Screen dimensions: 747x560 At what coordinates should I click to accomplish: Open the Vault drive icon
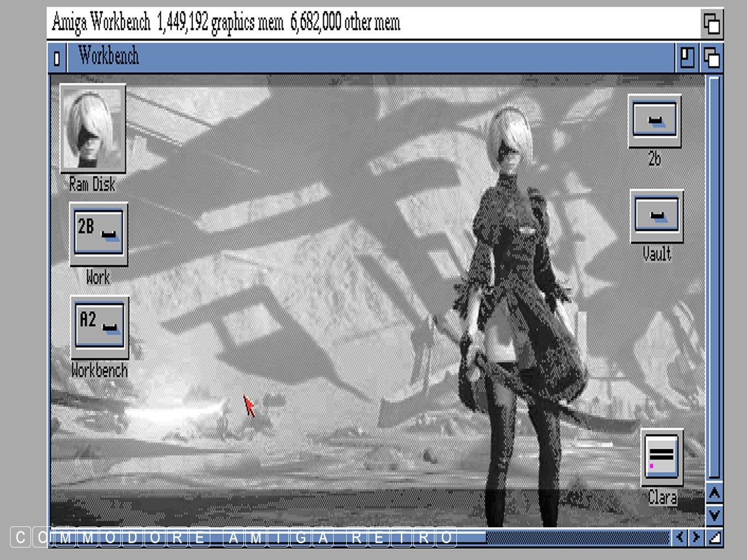coord(657,216)
